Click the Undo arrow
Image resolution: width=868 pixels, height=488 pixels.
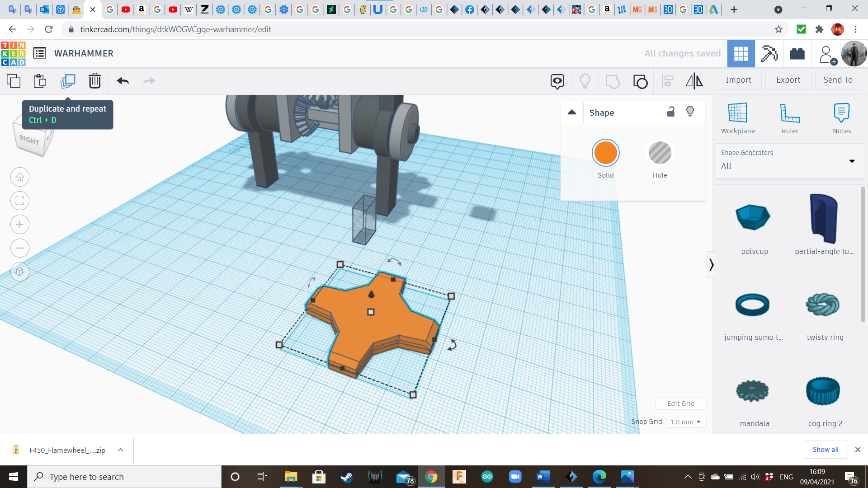click(x=123, y=81)
